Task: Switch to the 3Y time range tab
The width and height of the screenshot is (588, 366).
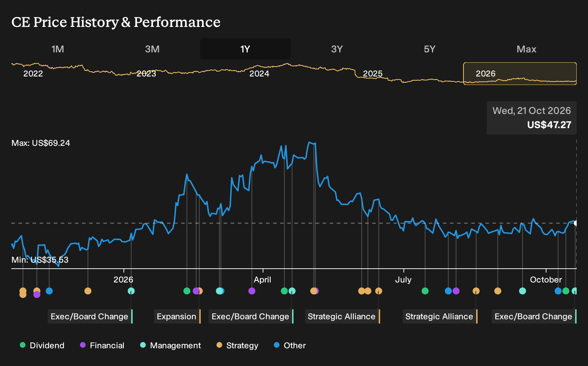Action: tap(337, 49)
